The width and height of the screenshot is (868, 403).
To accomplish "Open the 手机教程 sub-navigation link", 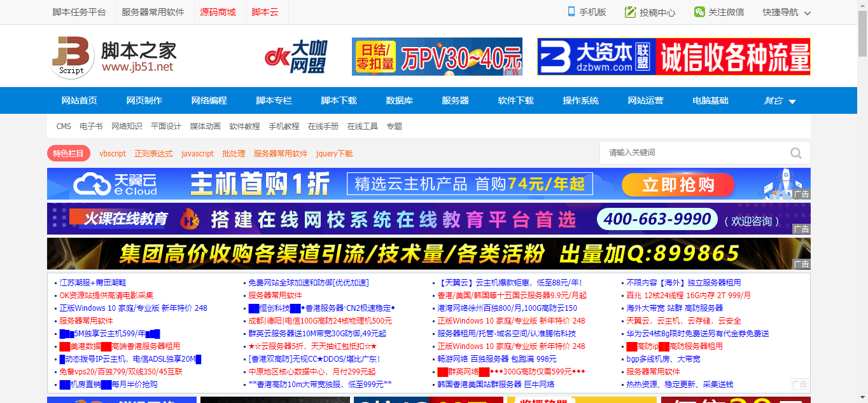I will tap(284, 126).
